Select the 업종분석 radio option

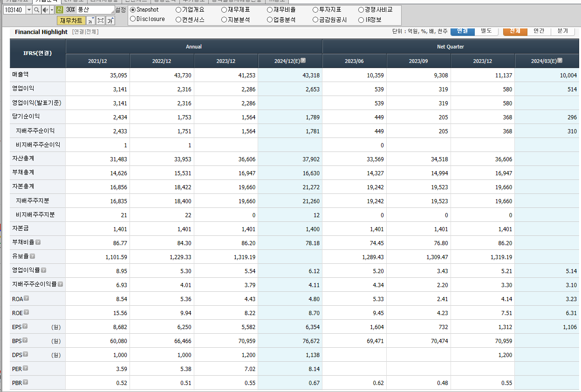[270, 20]
